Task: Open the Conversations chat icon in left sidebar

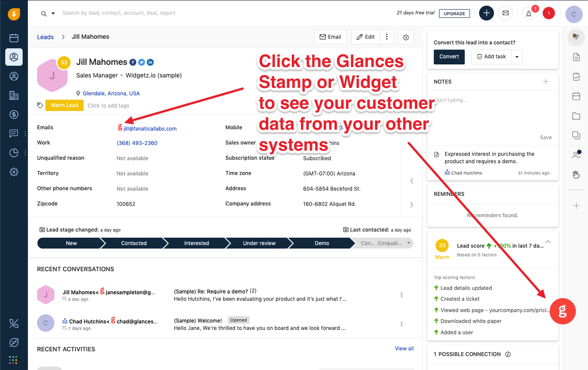Action: coord(14,134)
